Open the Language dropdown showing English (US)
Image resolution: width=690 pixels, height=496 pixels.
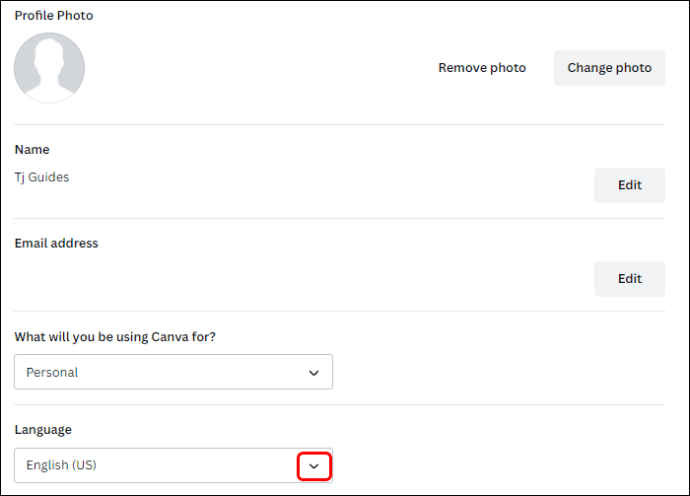click(173, 465)
